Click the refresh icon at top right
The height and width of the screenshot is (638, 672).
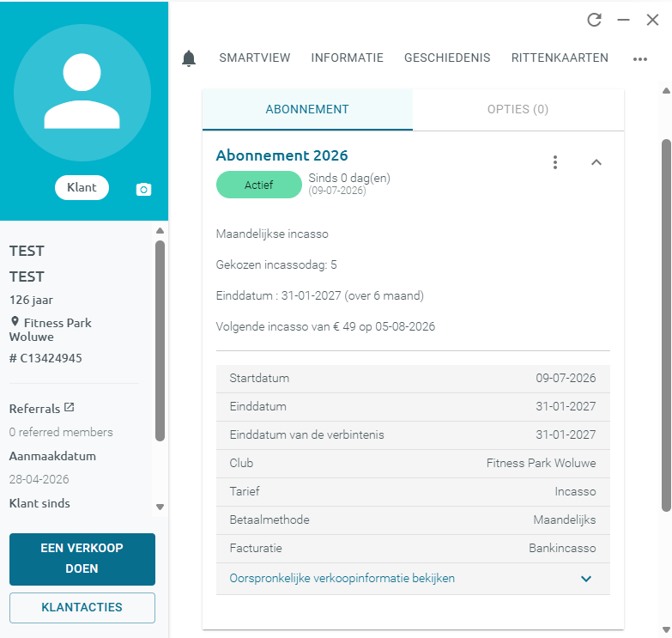pyautogui.click(x=595, y=20)
